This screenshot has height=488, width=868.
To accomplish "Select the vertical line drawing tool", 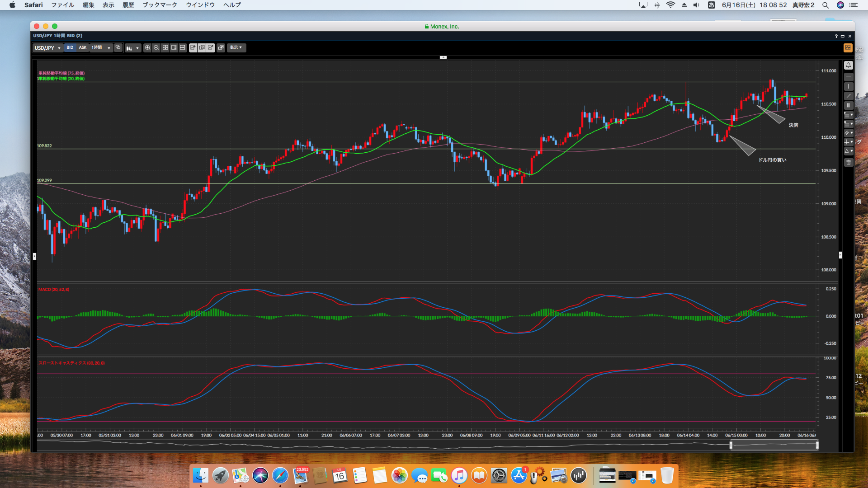I will 849,87.
